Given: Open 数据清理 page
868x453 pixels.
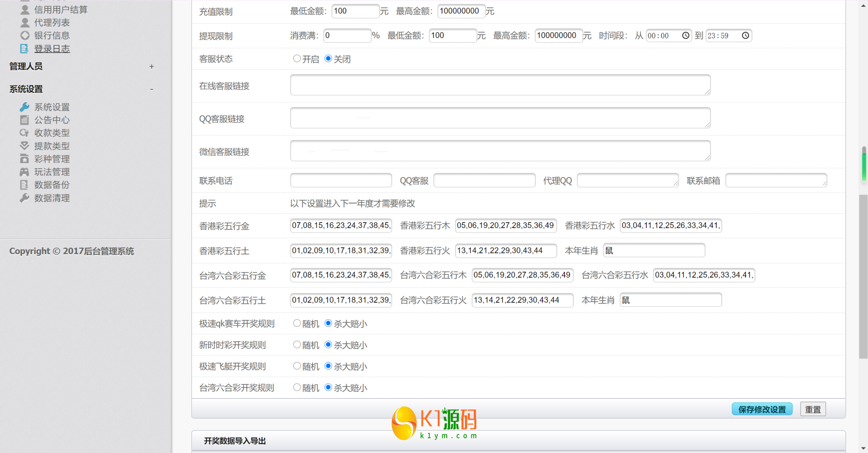Looking at the screenshot, I should 52,198.
